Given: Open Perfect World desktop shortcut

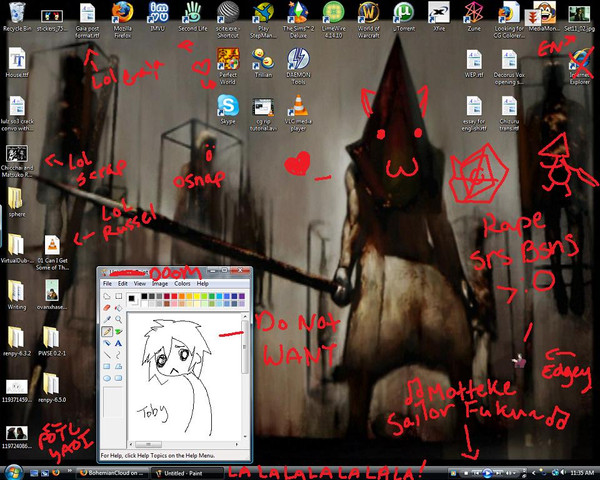Looking at the screenshot, I should [228, 66].
